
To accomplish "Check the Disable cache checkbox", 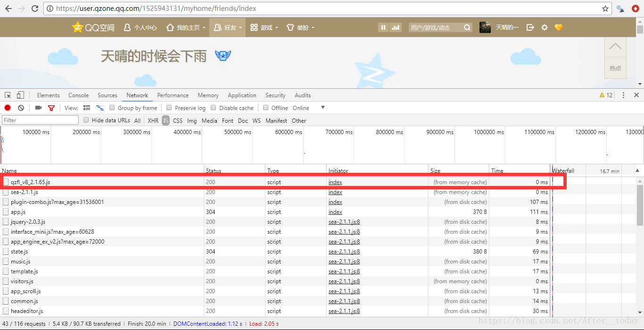I will [214, 108].
